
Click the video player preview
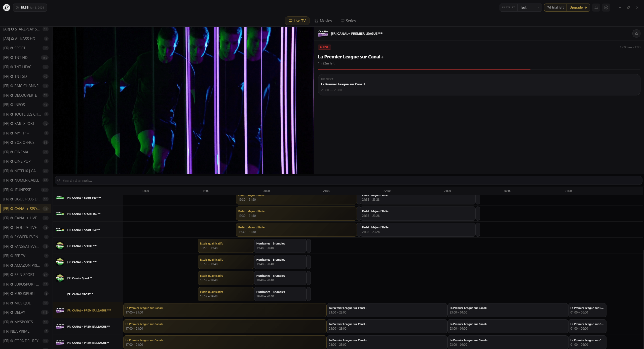[183, 100]
